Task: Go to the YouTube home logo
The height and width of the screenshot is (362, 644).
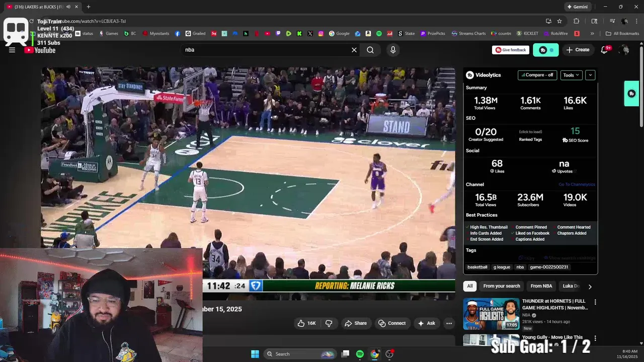Action: (40, 50)
